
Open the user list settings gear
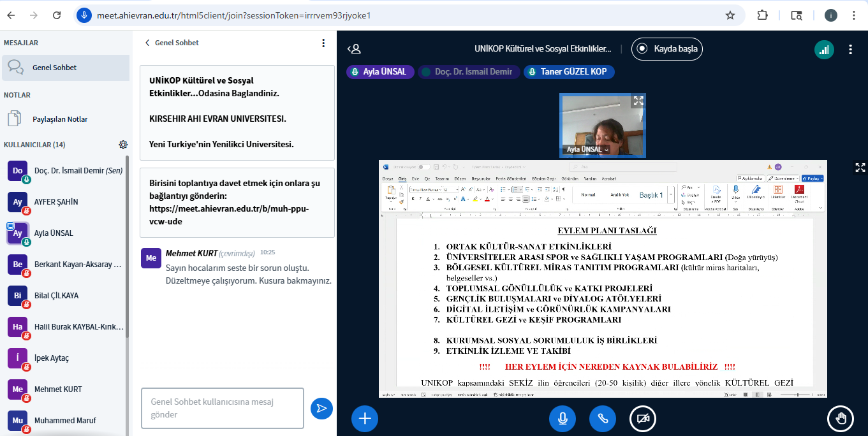tap(123, 145)
